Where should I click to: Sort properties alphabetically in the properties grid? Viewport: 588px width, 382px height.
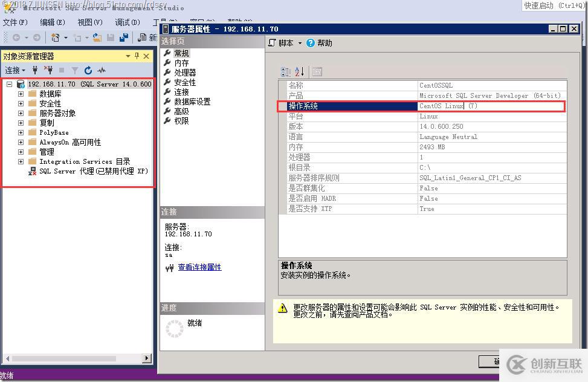(x=300, y=71)
